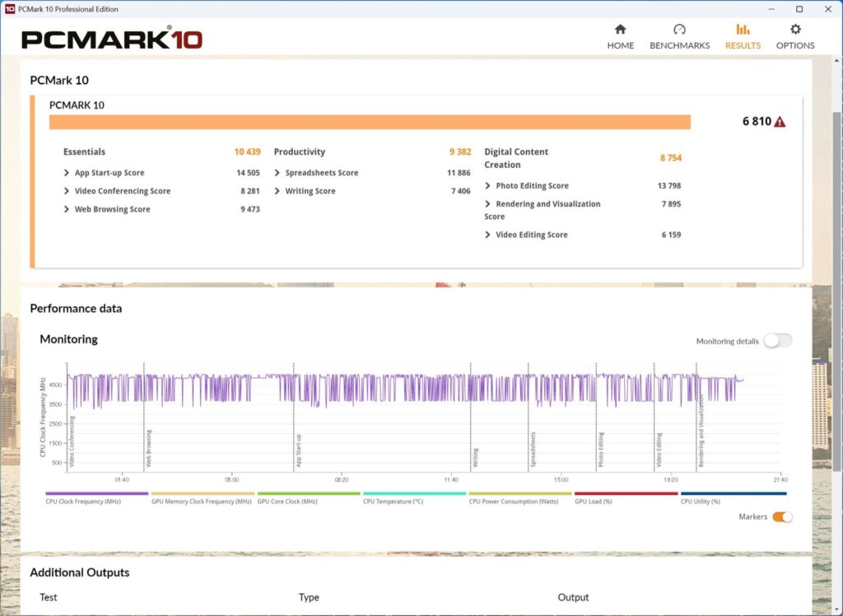Click the Web Browsing timeline marker
Viewport: 843px width, 616px height.
tap(149, 448)
